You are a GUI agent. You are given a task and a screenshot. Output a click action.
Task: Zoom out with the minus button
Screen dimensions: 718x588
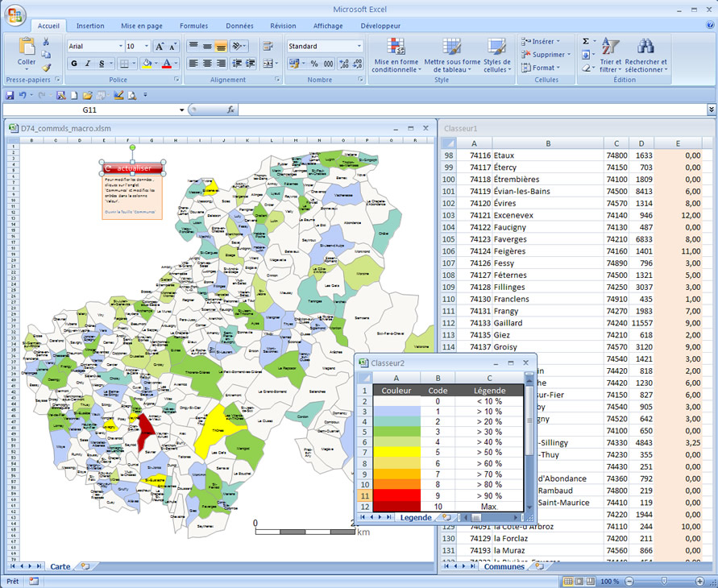pyautogui.click(x=629, y=581)
